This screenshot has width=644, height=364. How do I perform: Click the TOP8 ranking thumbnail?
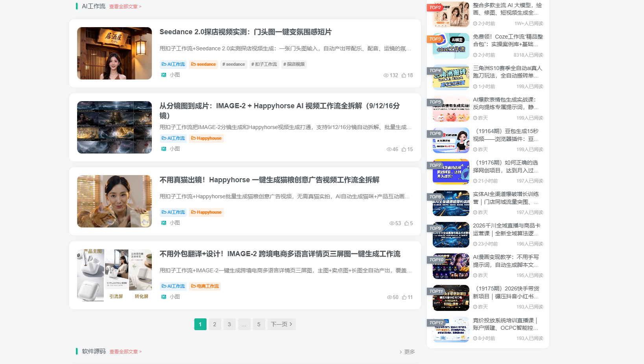click(451, 203)
